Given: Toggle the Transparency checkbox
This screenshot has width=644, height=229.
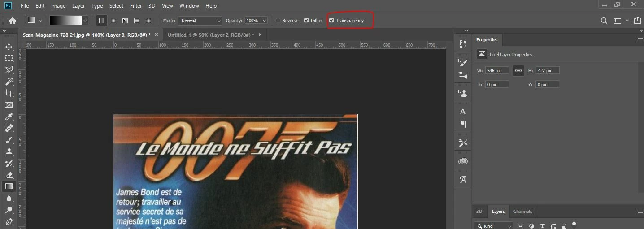Looking at the screenshot, I should point(331,21).
